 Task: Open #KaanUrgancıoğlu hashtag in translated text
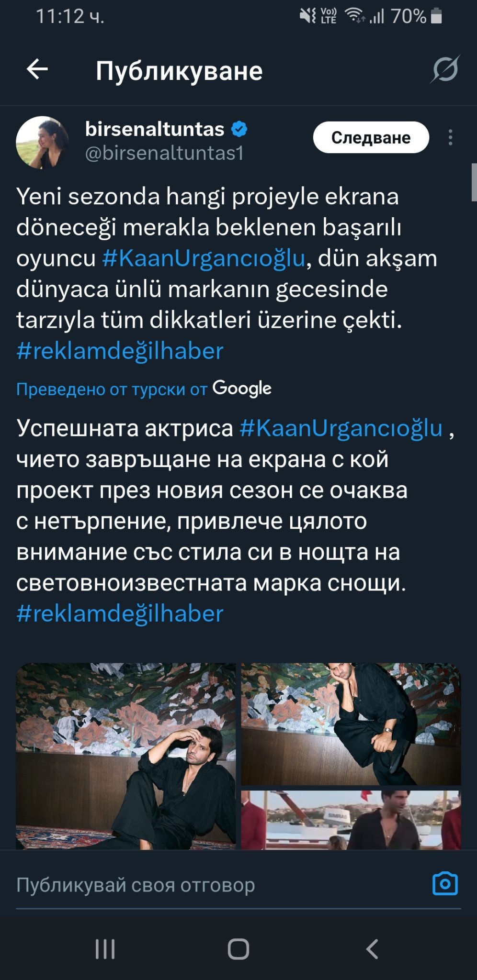[x=341, y=428]
